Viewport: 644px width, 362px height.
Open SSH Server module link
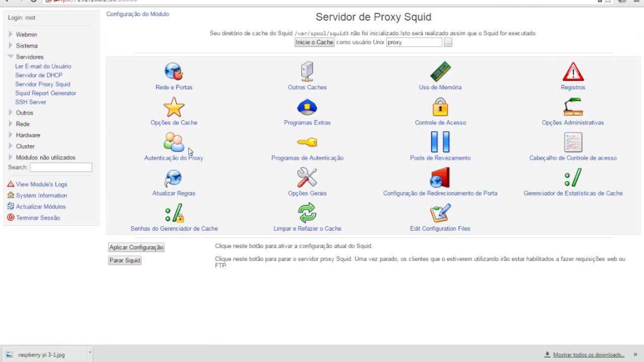[31, 102]
